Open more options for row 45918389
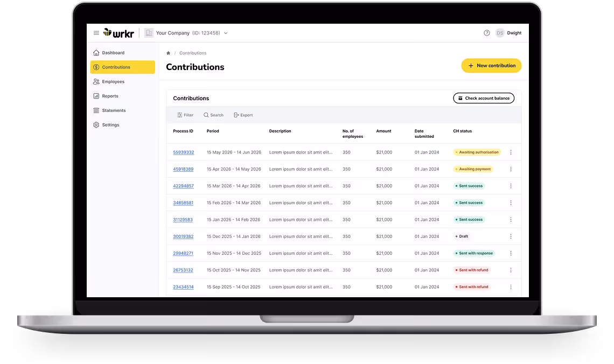The image size is (614, 364). (511, 169)
